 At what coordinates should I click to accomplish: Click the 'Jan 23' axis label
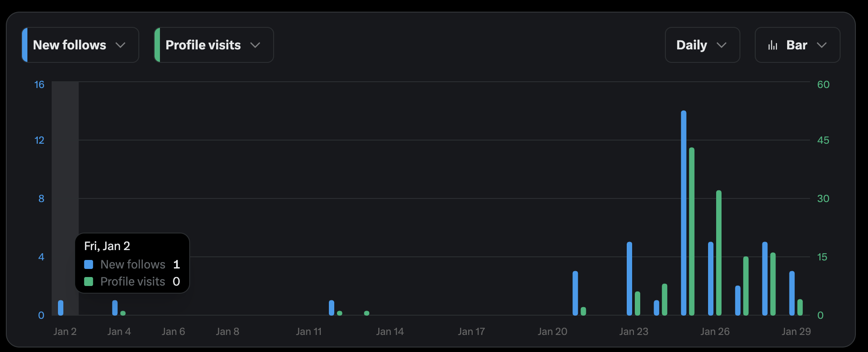point(634,332)
